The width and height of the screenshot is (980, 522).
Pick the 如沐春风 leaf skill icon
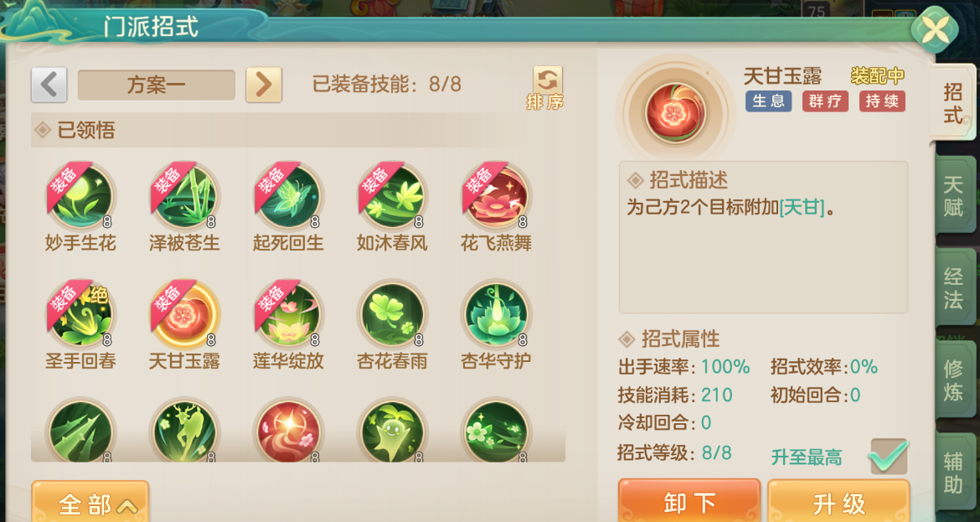392,197
